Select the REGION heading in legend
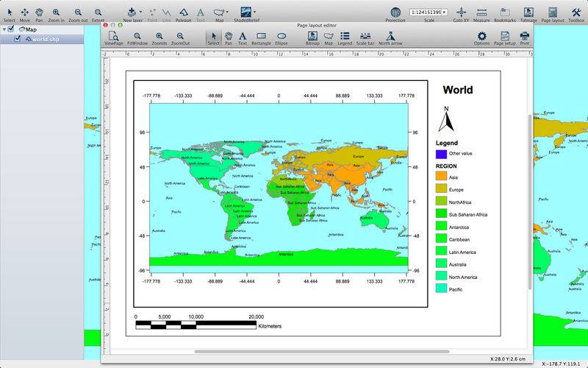The height and width of the screenshot is (368, 588). [x=446, y=166]
